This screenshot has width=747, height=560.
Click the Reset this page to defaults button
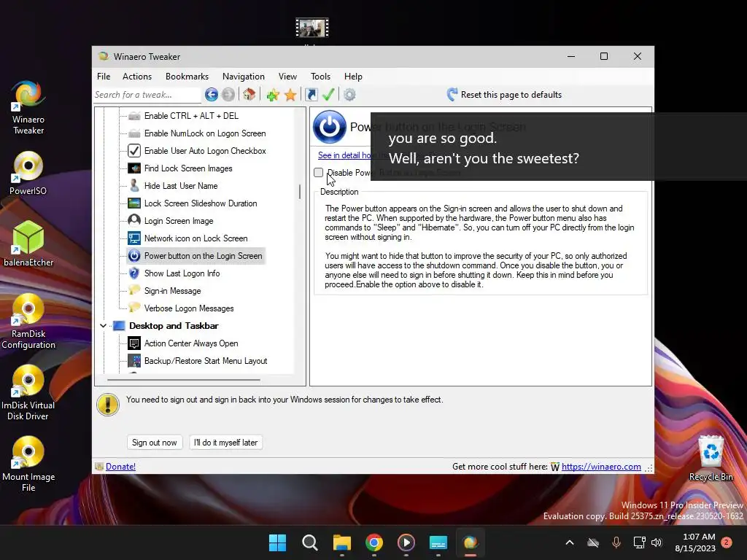click(504, 95)
